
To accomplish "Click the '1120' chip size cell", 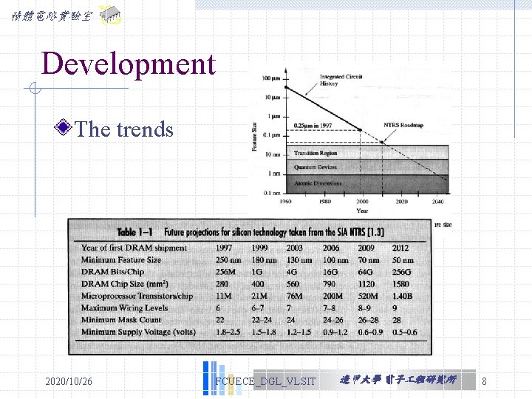I will [366, 284].
